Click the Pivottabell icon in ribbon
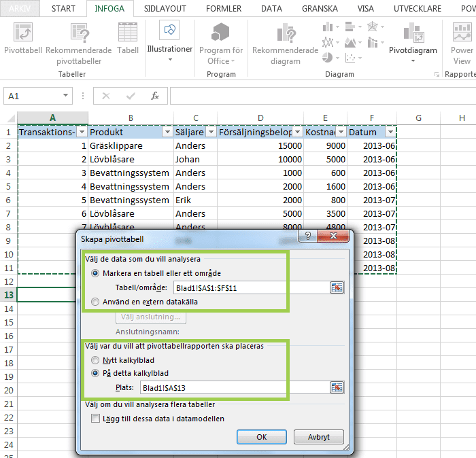 tap(23, 33)
